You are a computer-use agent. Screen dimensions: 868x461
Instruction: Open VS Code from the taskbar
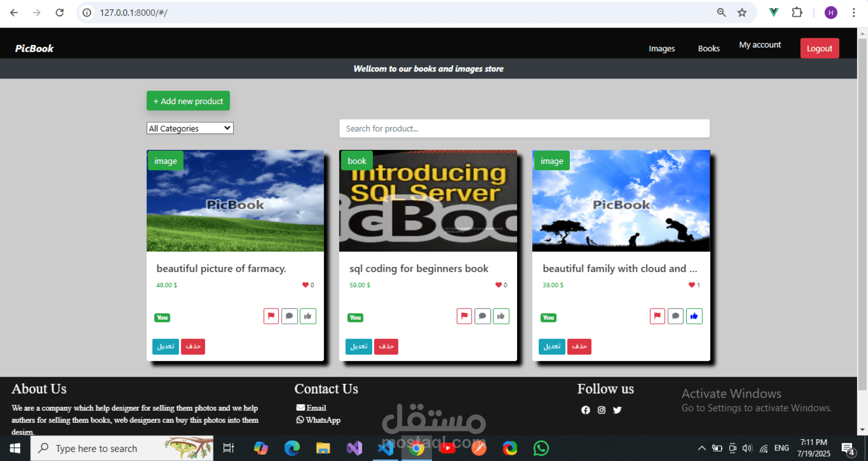coord(385,448)
